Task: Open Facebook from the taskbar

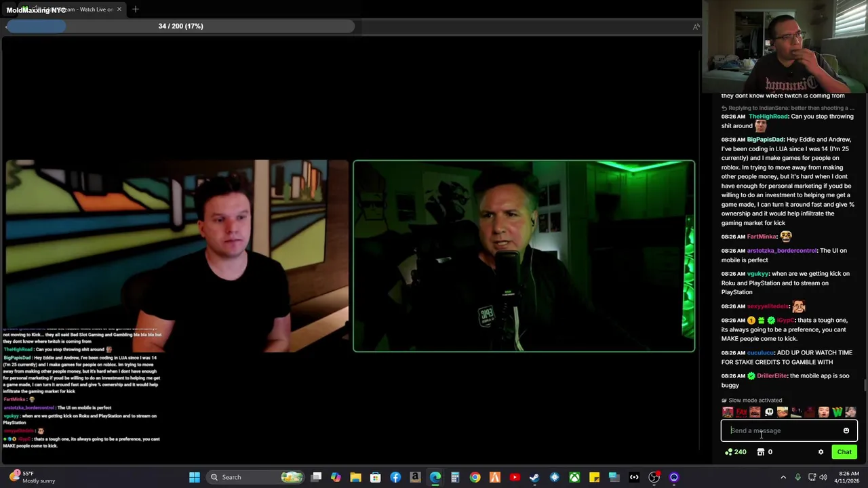Action: 395,477
